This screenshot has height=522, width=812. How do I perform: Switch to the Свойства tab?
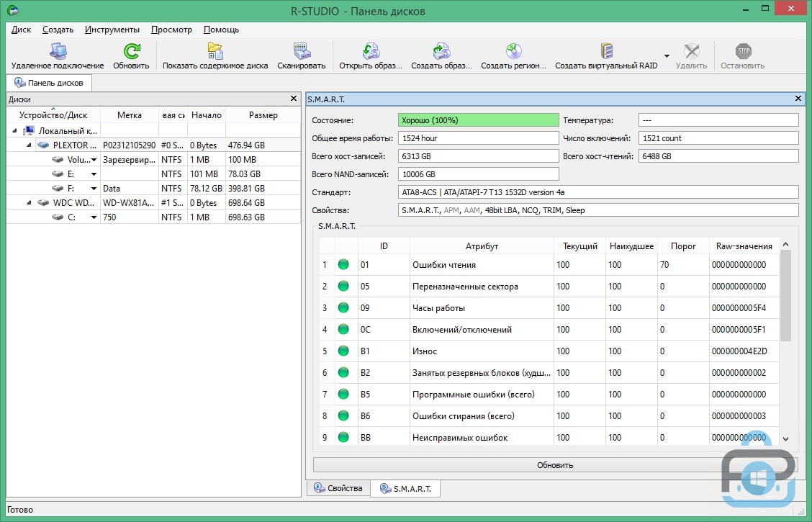coord(338,488)
